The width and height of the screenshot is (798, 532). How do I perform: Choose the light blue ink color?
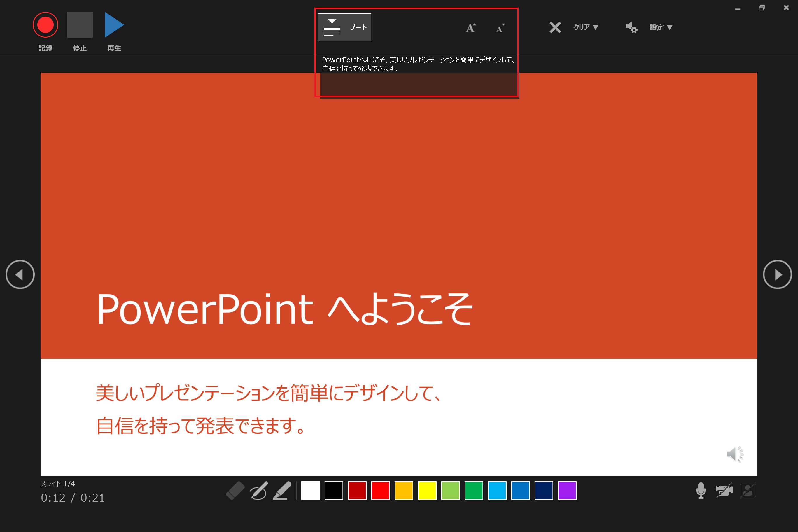[x=497, y=491]
